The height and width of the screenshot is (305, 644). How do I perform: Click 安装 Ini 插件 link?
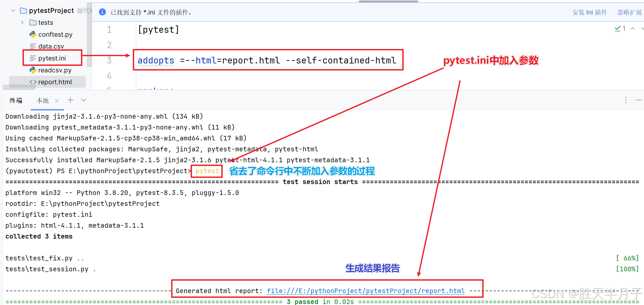coord(590,12)
